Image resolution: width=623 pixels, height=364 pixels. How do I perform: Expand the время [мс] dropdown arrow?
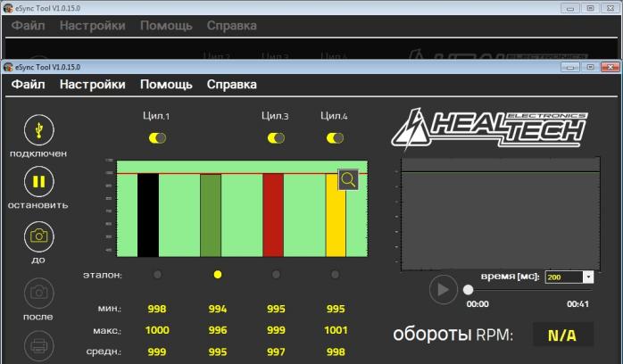click(588, 277)
